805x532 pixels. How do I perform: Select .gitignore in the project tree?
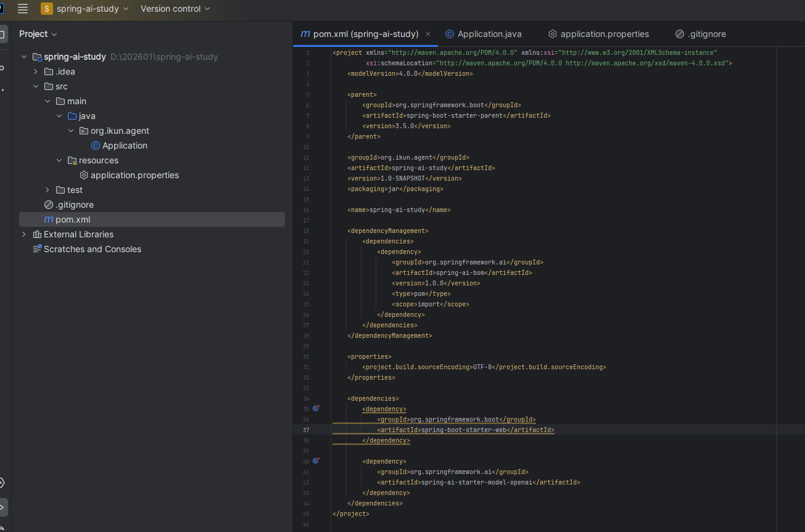pos(74,205)
